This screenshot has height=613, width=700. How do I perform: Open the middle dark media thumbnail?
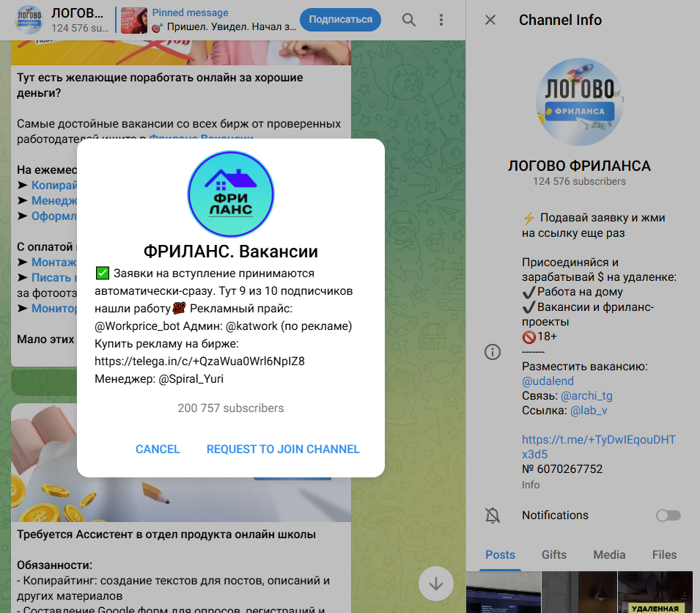579,592
